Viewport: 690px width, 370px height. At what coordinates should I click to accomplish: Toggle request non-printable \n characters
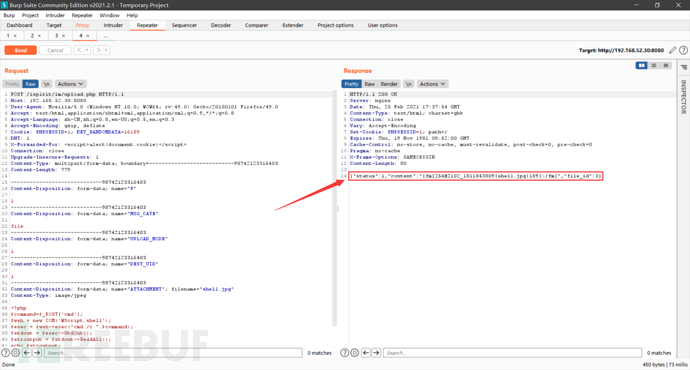[x=47, y=84]
